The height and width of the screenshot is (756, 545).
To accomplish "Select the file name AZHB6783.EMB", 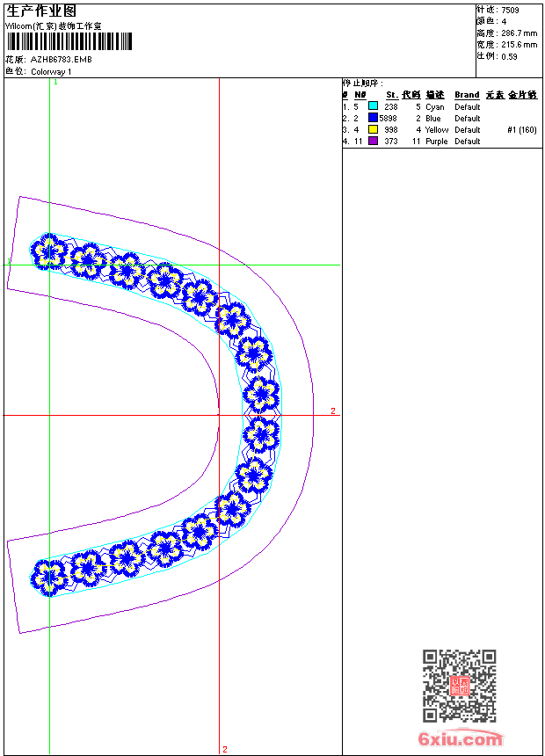I will (62, 60).
